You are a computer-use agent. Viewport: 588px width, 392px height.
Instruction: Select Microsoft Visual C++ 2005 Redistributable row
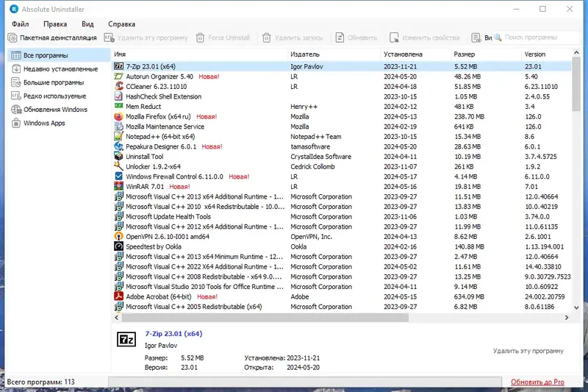click(342, 307)
